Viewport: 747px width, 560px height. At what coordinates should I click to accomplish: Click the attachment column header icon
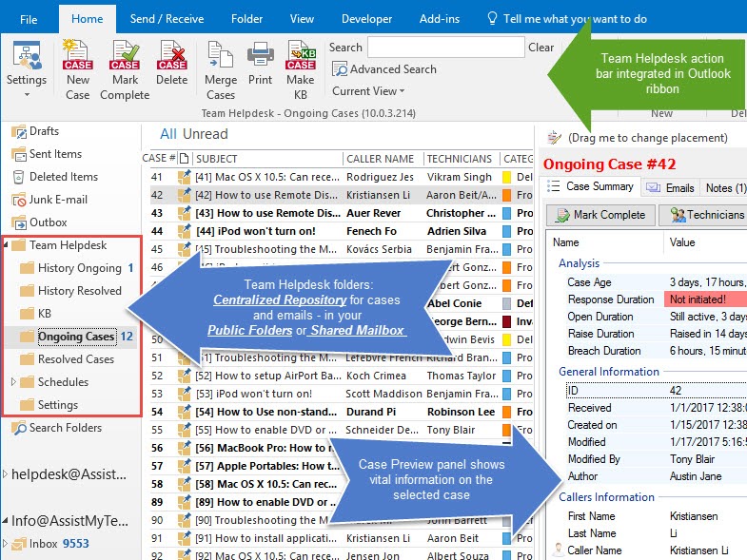coord(184,159)
